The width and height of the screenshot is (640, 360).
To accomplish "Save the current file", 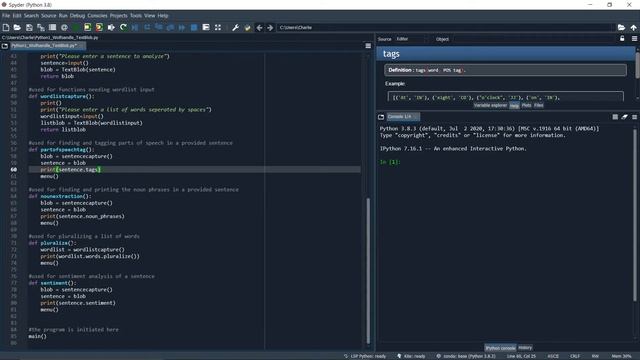I will pos(29,27).
